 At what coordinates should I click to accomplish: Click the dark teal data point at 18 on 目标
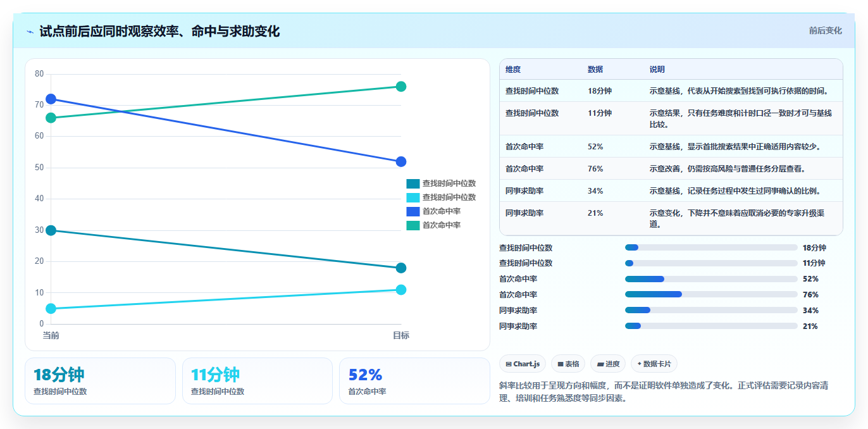(401, 268)
